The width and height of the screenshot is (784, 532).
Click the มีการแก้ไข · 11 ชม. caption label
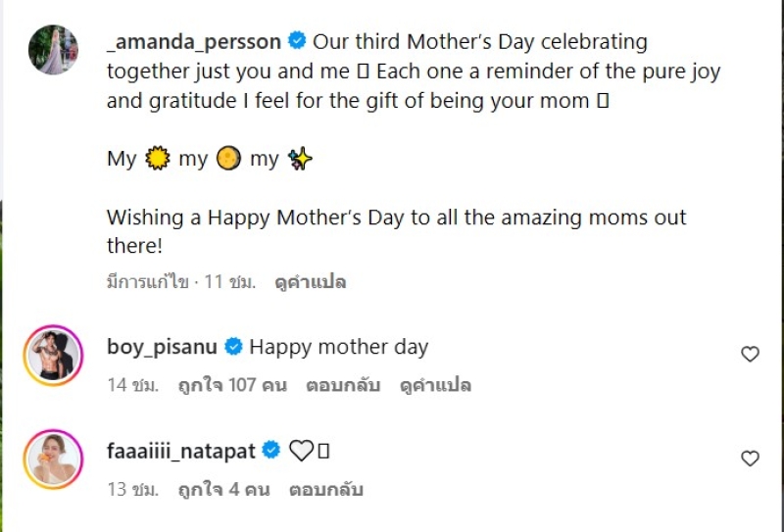[181, 283]
